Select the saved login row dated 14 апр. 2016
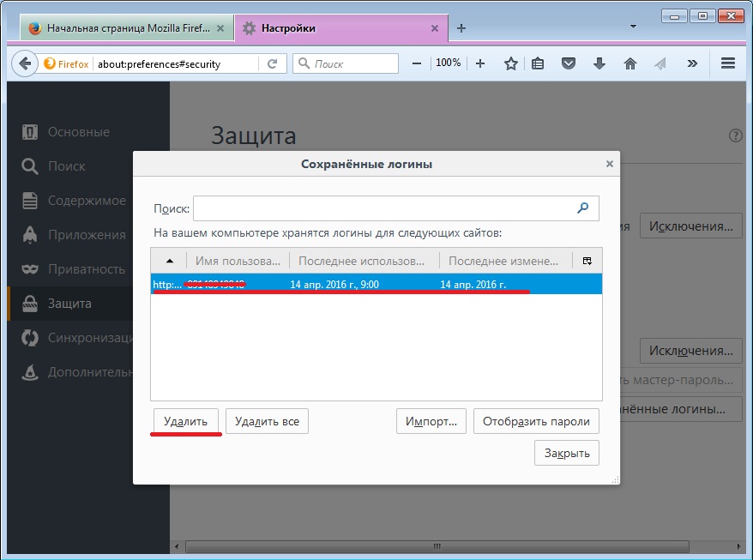The image size is (753, 560). pyautogui.click(x=376, y=284)
